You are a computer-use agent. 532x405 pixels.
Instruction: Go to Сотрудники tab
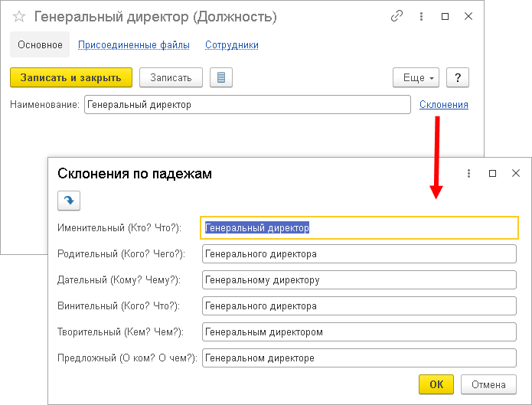[231, 45]
